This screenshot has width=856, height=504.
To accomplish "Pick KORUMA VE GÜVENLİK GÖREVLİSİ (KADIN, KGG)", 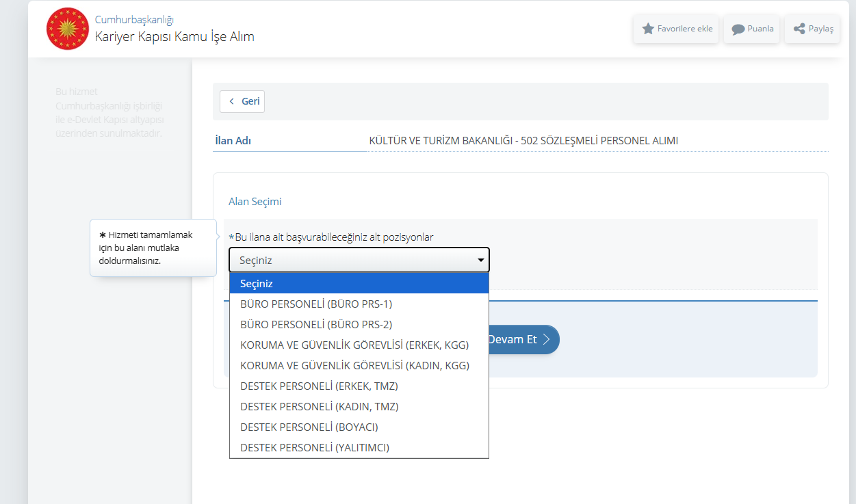I will [x=359, y=365].
